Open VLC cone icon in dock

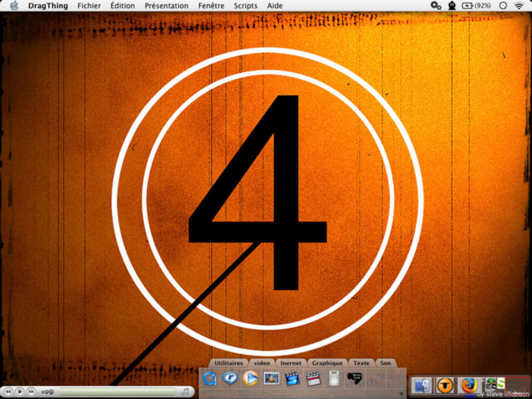pyautogui.click(x=271, y=378)
